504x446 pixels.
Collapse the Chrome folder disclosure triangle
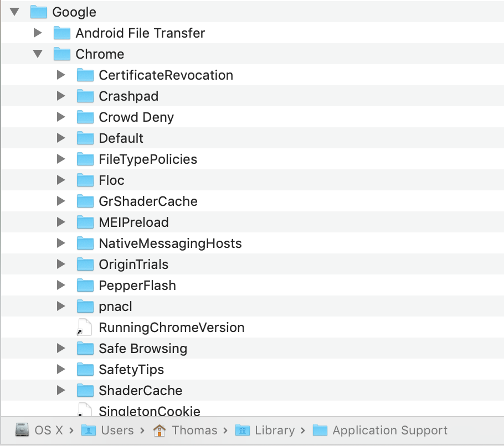tap(38, 54)
